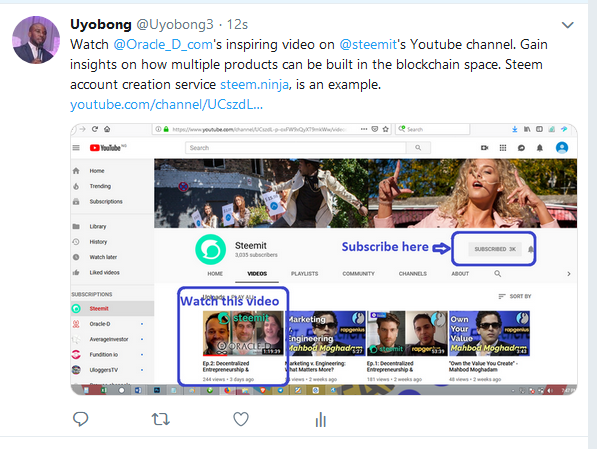Screen dimensions: 597x449
Task: Open the 12s tweet timestamp
Action: click(x=237, y=24)
